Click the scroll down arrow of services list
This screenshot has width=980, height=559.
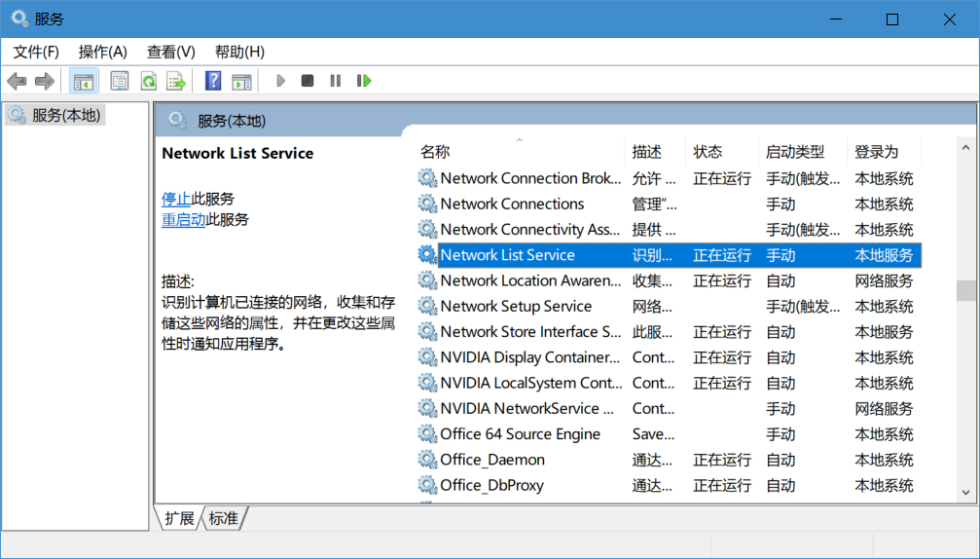coord(965,493)
